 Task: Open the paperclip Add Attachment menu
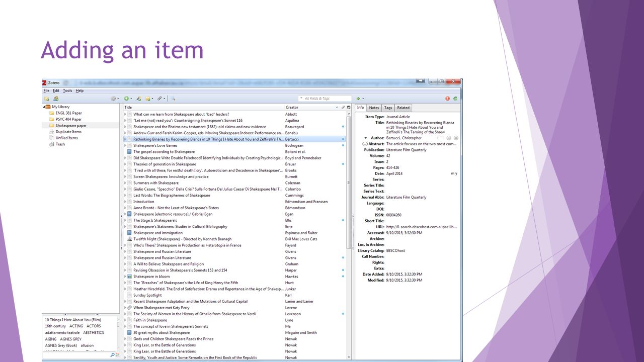tap(161, 99)
